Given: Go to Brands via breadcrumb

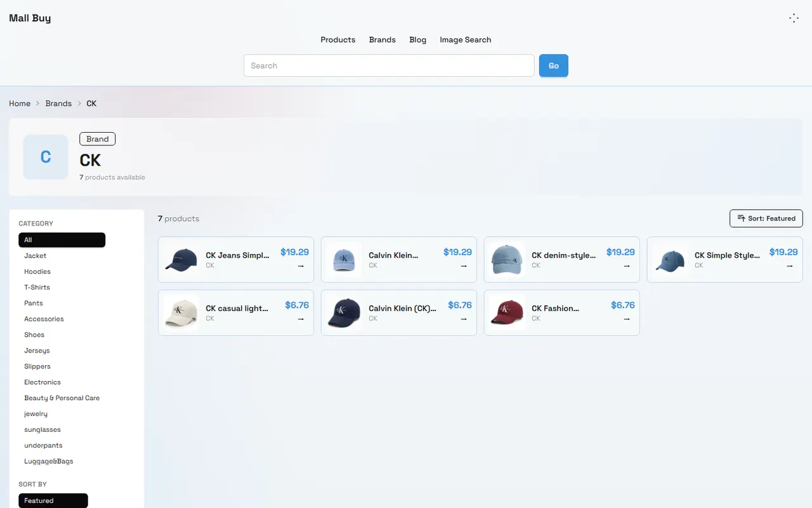Looking at the screenshot, I should click(58, 104).
